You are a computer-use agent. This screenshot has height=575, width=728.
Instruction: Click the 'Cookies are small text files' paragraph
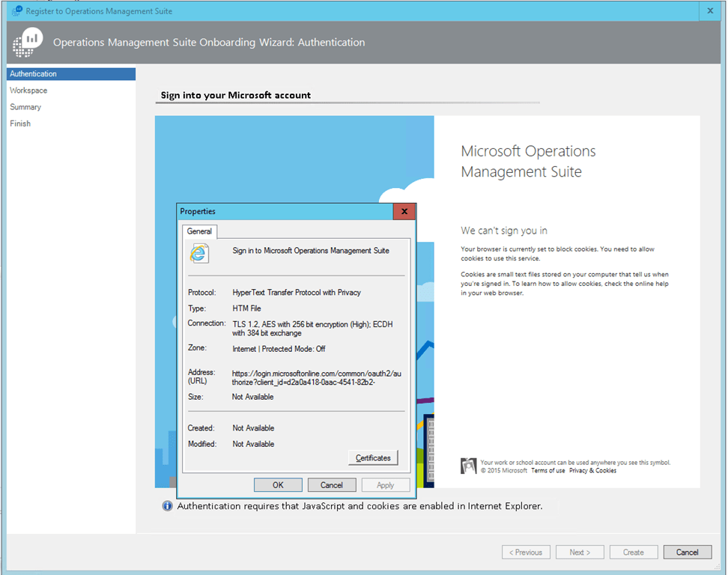tap(565, 284)
